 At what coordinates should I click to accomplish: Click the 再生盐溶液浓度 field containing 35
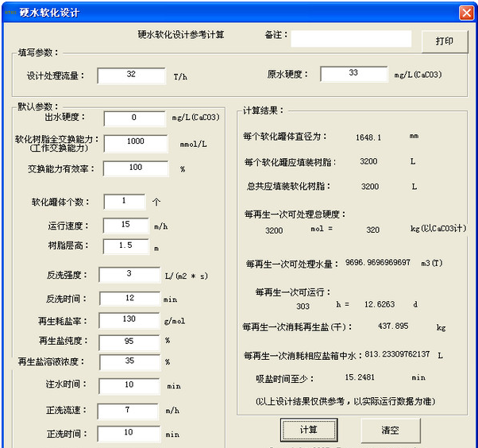pos(130,362)
